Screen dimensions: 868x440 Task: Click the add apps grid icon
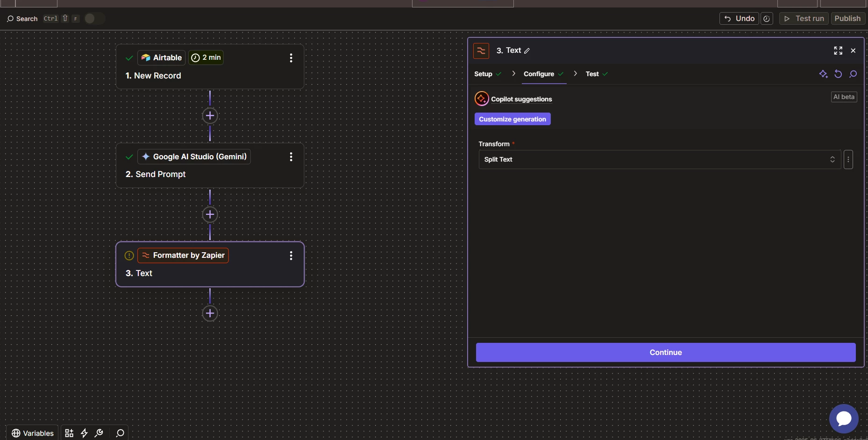69,433
